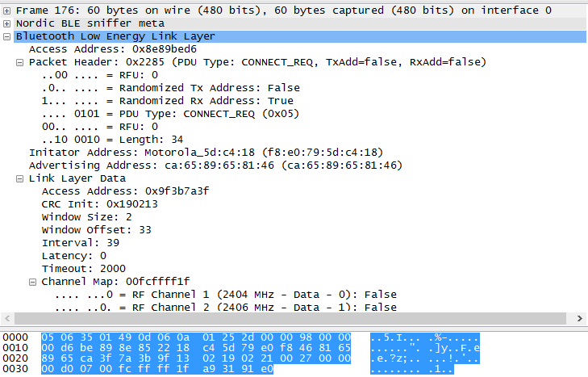
Task: Select the Window Offset: 33 row
Action: pos(96,230)
